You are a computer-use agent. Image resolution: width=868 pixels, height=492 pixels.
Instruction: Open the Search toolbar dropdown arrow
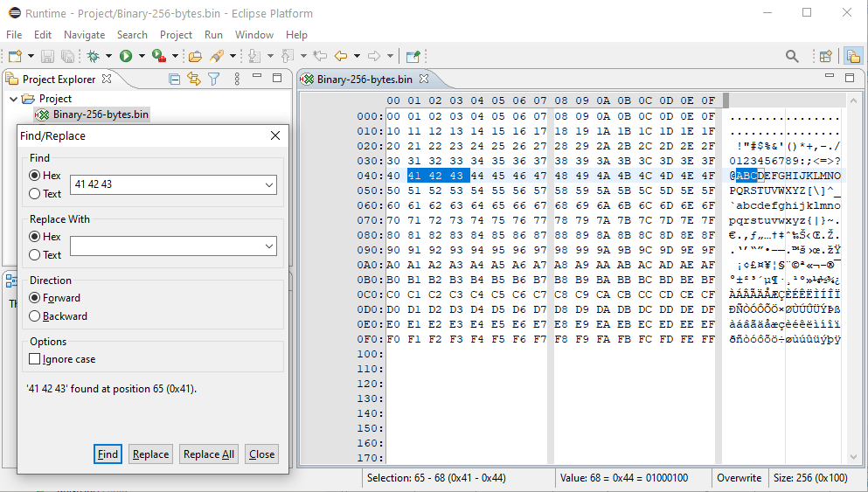(233, 56)
